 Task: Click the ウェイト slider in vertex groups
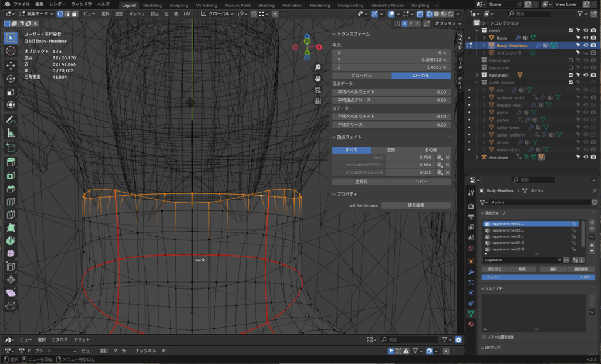537,277
